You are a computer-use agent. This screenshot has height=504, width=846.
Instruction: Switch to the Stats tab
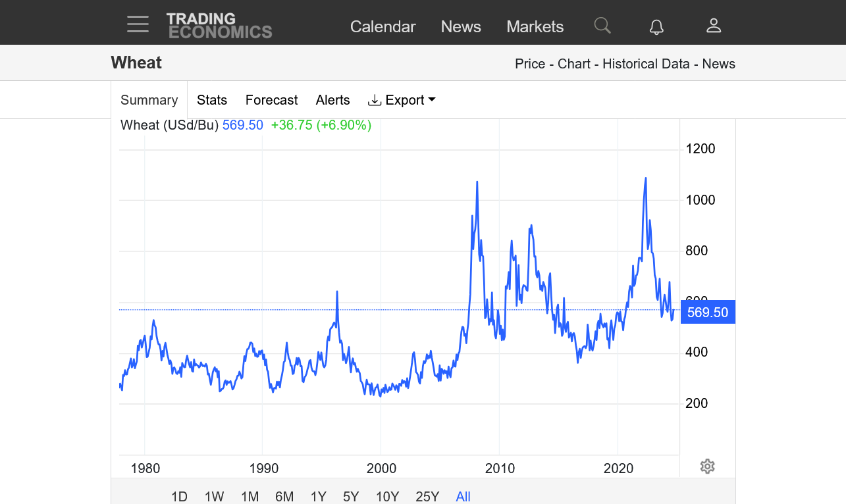[x=212, y=100]
